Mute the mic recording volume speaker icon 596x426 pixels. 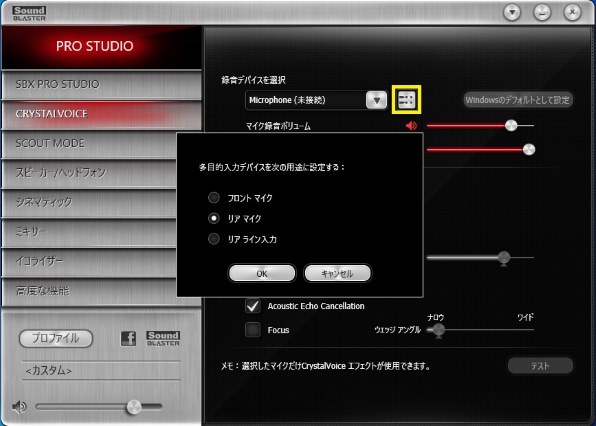(411, 125)
